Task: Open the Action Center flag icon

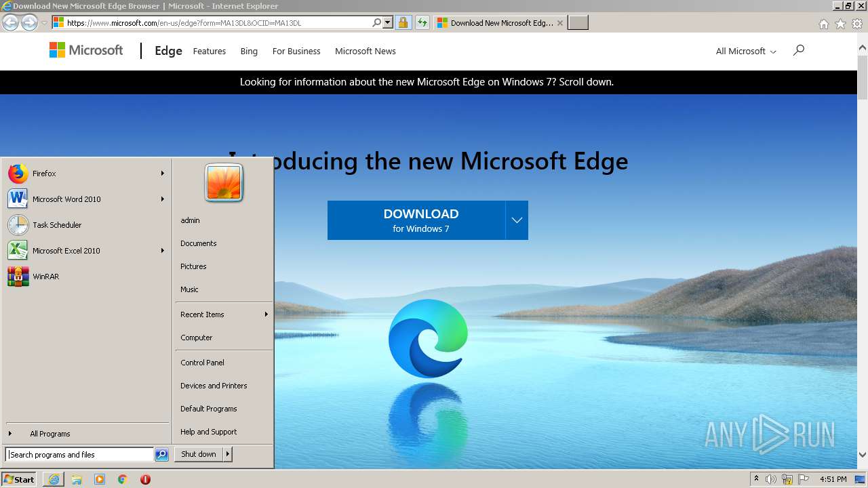Action: click(x=803, y=479)
